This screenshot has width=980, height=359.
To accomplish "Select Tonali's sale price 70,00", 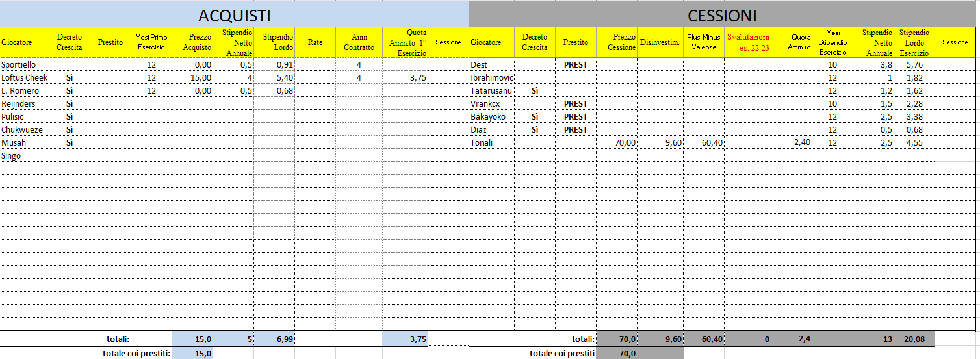I will click(617, 143).
